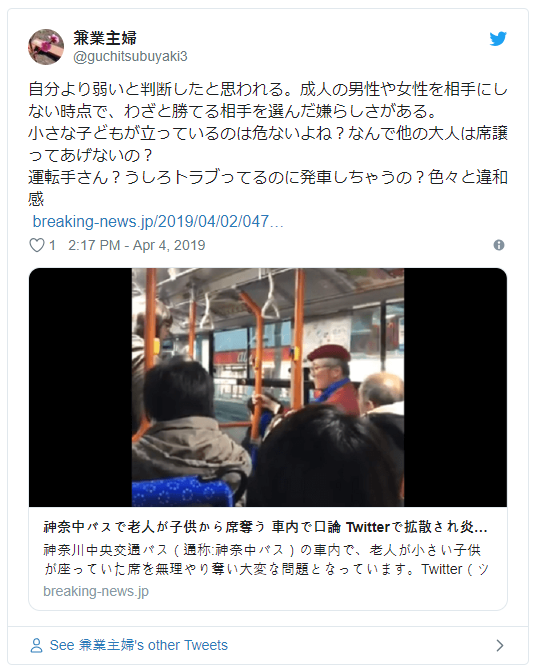Click the tweet body text paragraph
The height and width of the screenshot is (671, 535).
tap(268, 144)
